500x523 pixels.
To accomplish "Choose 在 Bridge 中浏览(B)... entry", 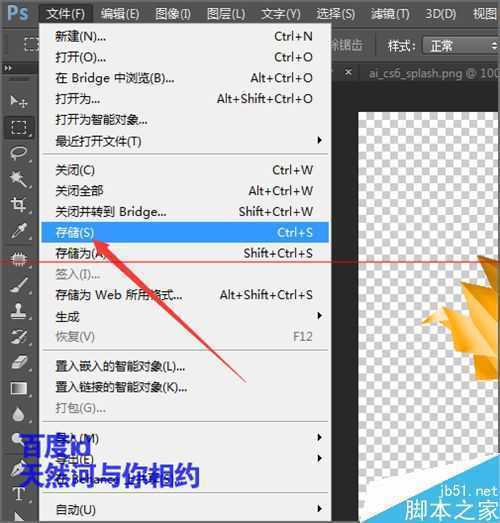I will [185, 78].
